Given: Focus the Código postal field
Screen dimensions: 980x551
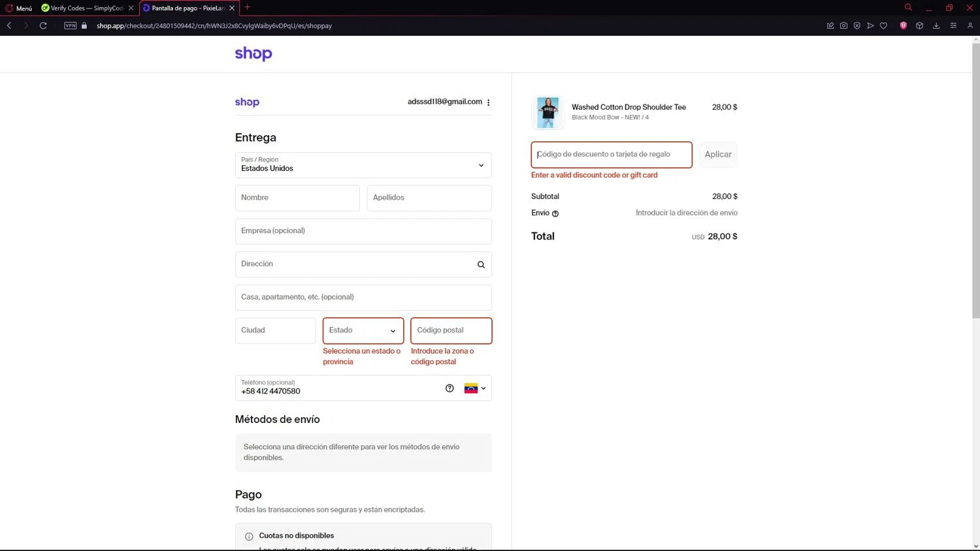Looking at the screenshot, I should point(451,330).
